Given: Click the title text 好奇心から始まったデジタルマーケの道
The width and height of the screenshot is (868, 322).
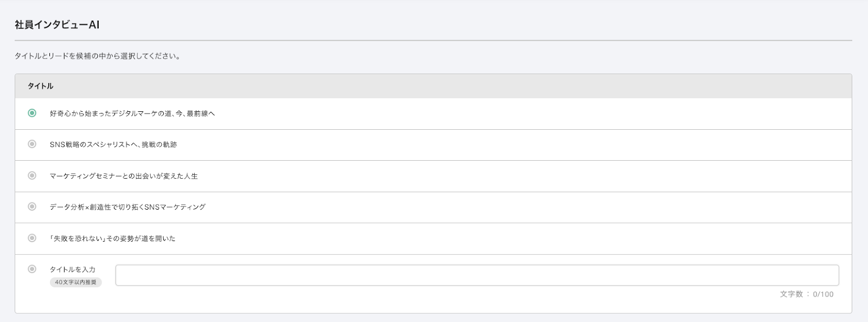Looking at the screenshot, I should pyautogui.click(x=132, y=113).
